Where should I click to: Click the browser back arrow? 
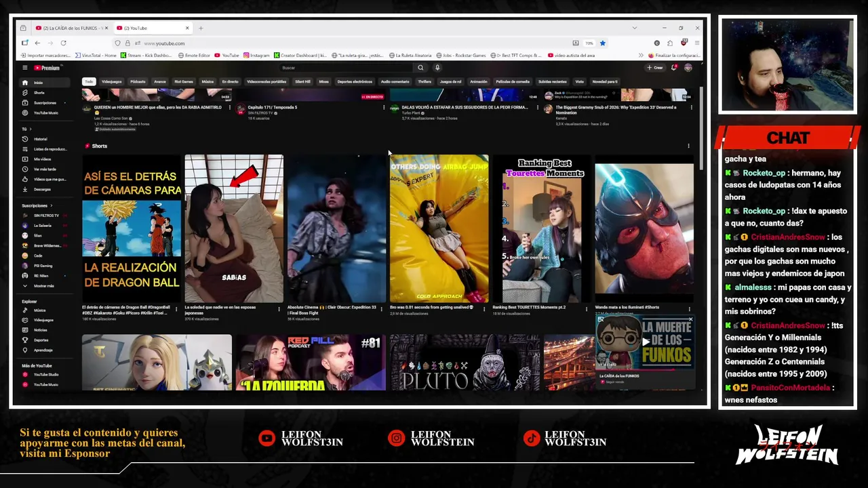coord(37,43)
